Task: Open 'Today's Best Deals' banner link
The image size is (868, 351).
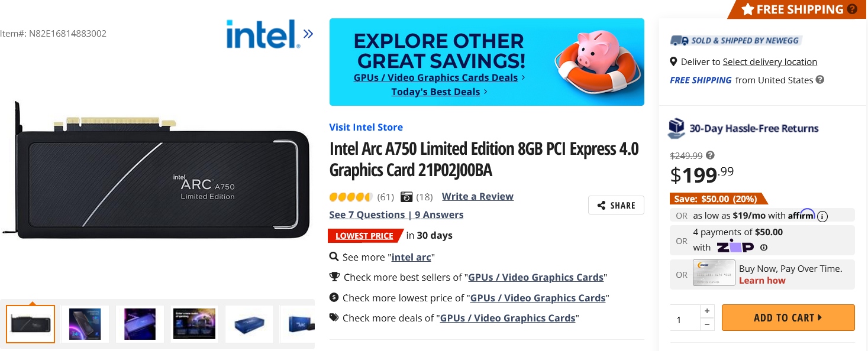Action: (435, 92)
